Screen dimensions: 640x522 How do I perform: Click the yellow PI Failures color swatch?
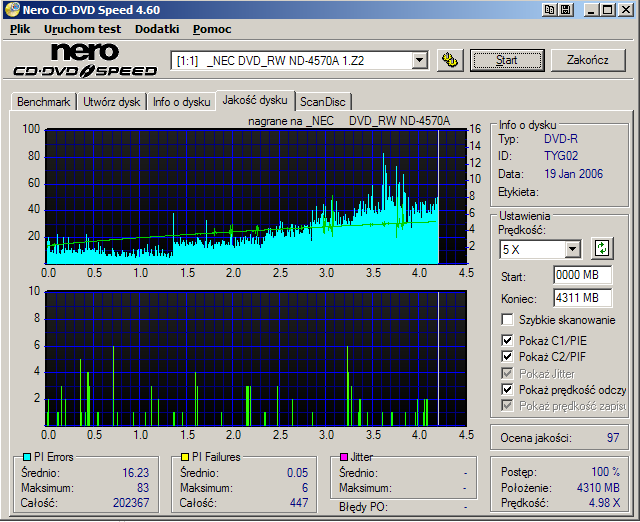click(185, 457)
